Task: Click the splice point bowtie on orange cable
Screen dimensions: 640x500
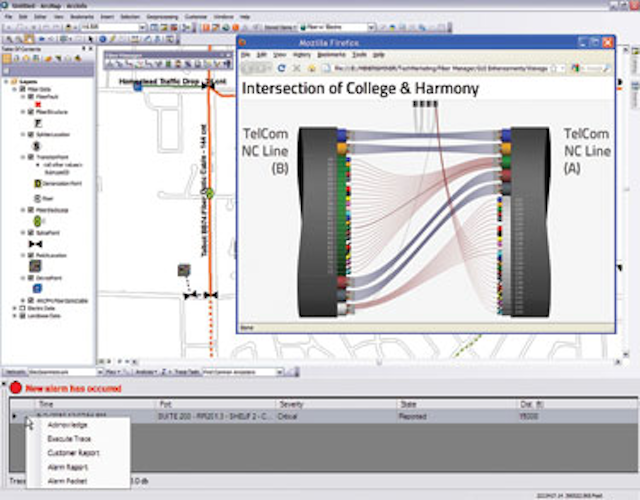Action: coord(211,295)
